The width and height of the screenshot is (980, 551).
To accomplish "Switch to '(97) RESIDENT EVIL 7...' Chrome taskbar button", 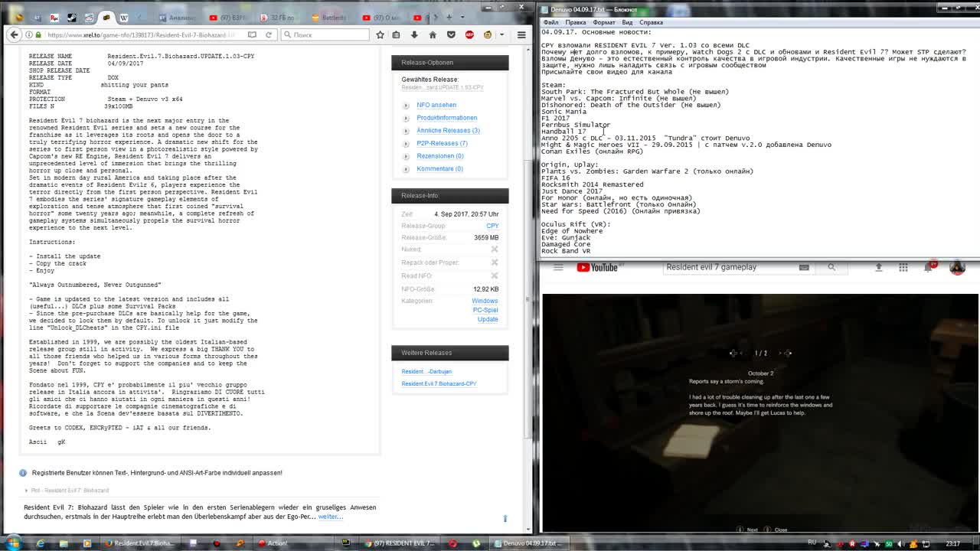I will pyautogui.click(x=398, y=543).
